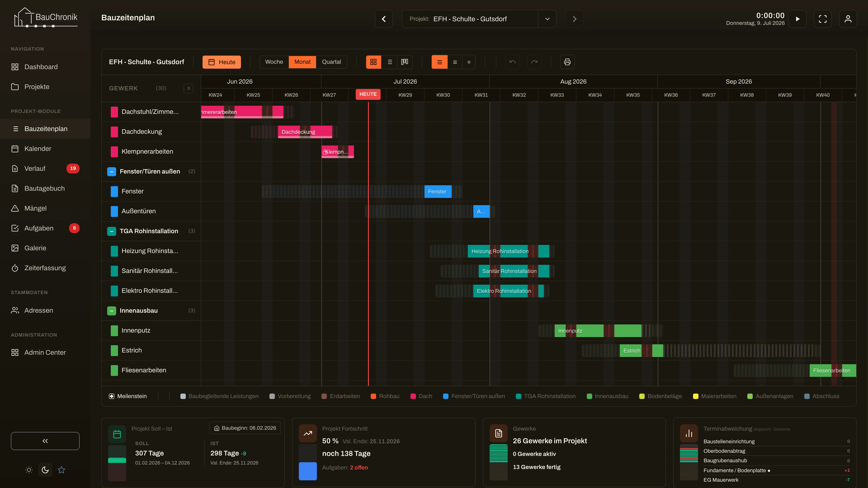Collapse Fenster/Türen außen group

point(111,171)
